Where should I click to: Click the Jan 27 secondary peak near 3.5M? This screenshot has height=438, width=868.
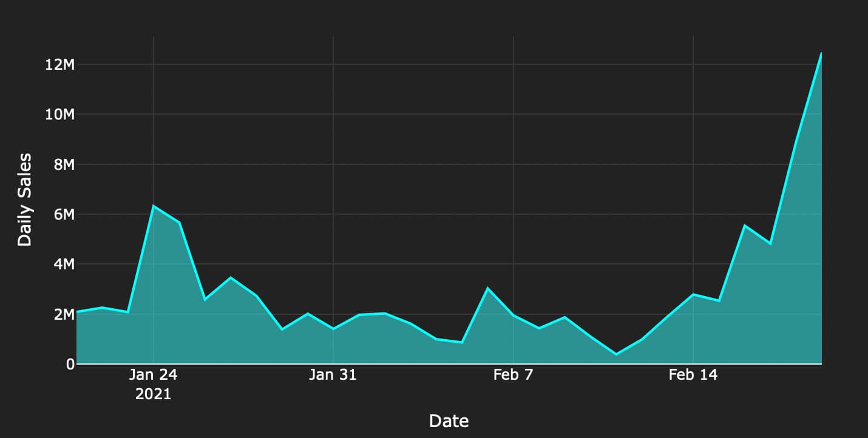231,277
